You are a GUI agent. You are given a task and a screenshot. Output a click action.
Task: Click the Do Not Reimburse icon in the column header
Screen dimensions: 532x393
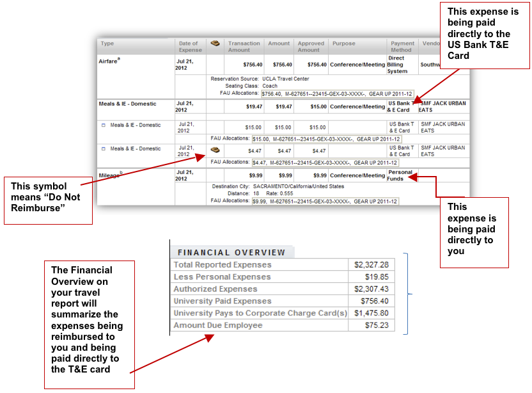(215, 44)
